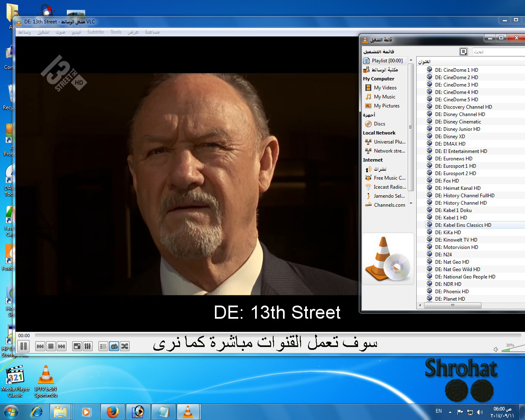This screenshot has height=420, width=525.
Task: Open the عرض (View) menu
Action: [x=133, y=32]
